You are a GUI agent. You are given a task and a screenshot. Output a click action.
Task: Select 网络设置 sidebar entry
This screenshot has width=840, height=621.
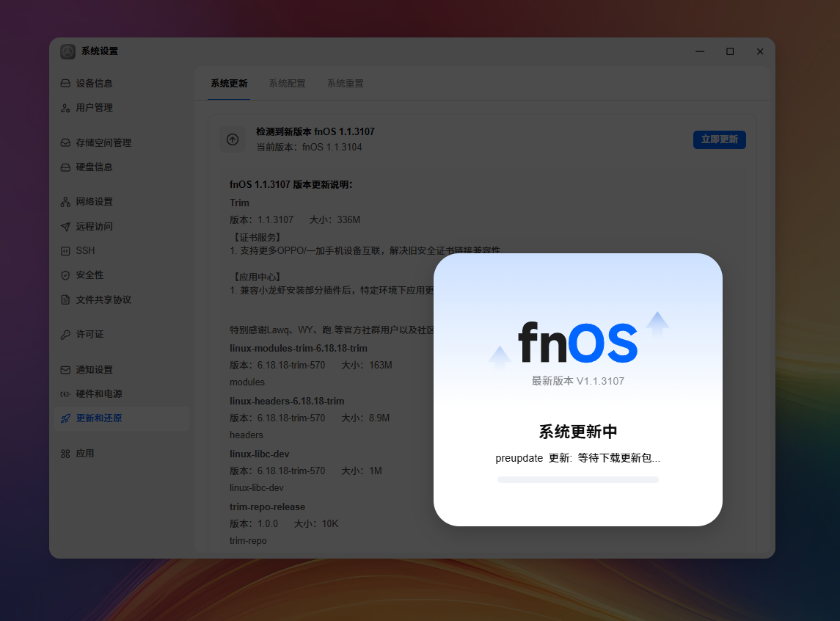(x=122, y=202)
